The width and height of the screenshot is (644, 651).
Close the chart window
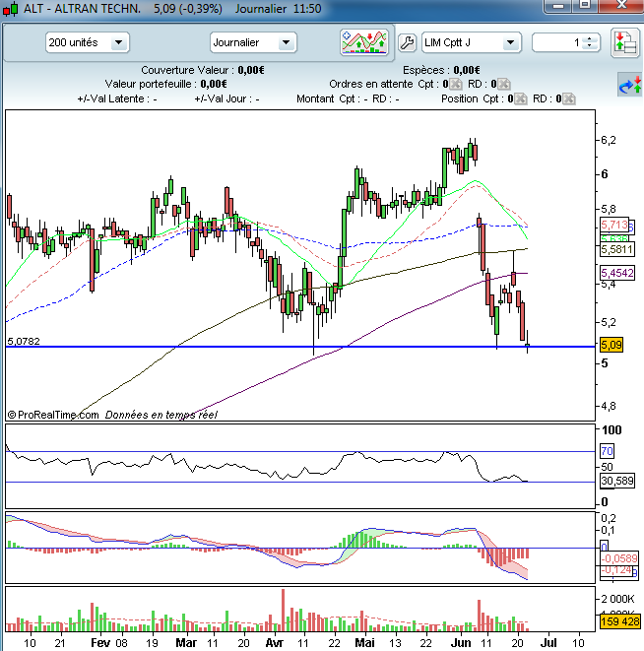[621, 6]
